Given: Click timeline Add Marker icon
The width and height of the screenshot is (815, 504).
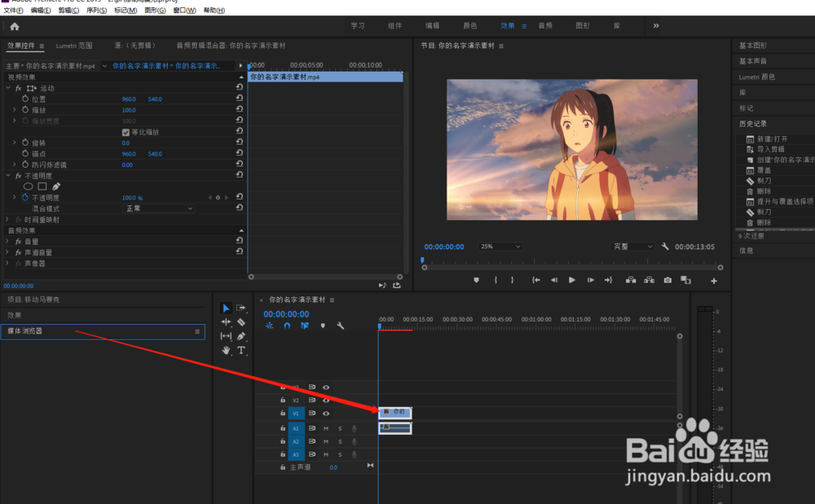Looking at the screenshot, I should point(323,326).
